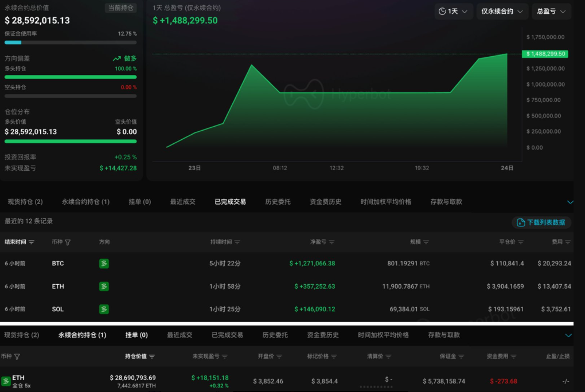Click the sort icon beside 规模
Screen dimensions: 585x392
[x=426, y=242]
